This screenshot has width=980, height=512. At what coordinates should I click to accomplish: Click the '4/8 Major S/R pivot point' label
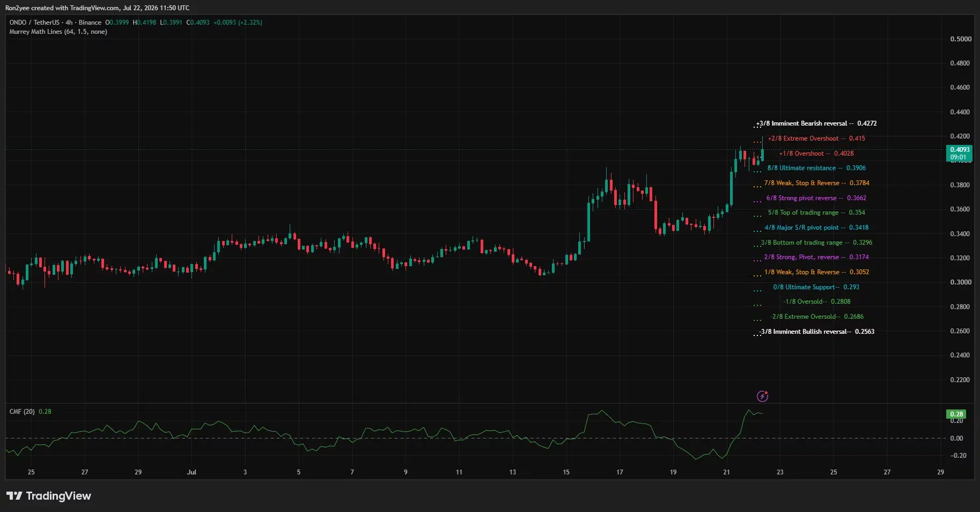(816, 228)
